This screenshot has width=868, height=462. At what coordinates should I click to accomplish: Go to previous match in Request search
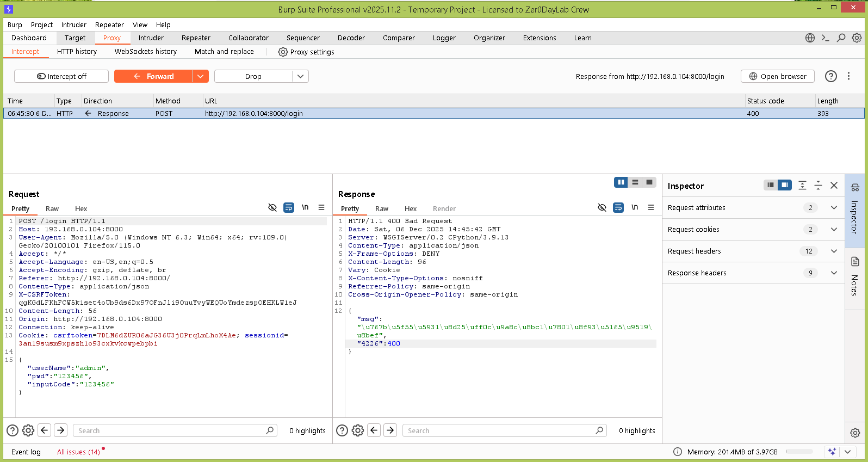[x=45, y=430]
